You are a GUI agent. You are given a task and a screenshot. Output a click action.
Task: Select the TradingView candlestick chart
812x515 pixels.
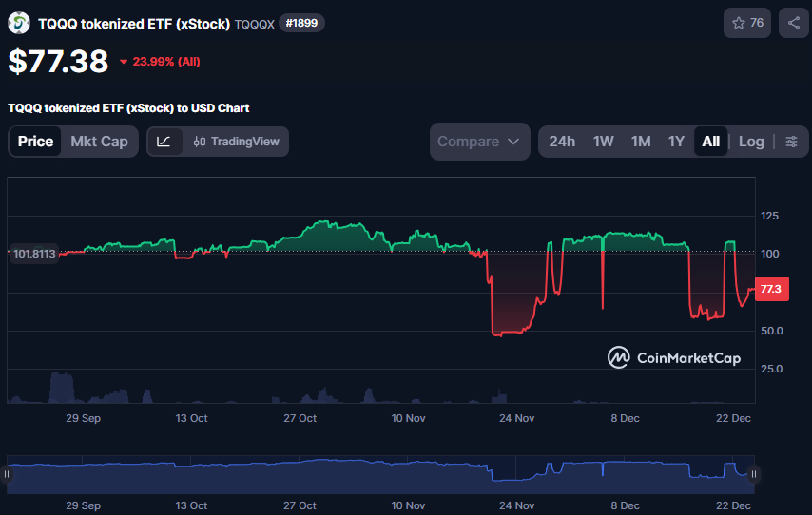pos(236,142)
